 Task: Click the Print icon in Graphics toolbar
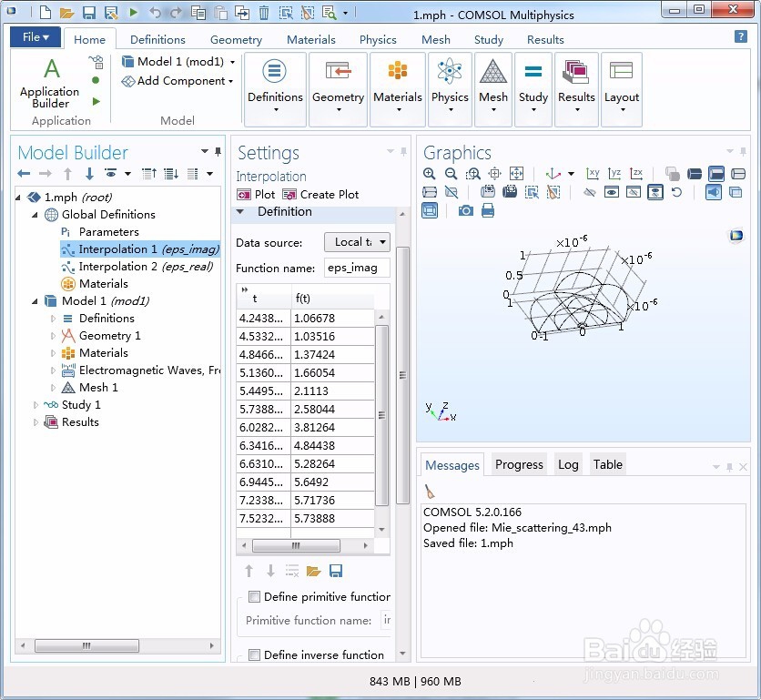[x=488, y=210]
